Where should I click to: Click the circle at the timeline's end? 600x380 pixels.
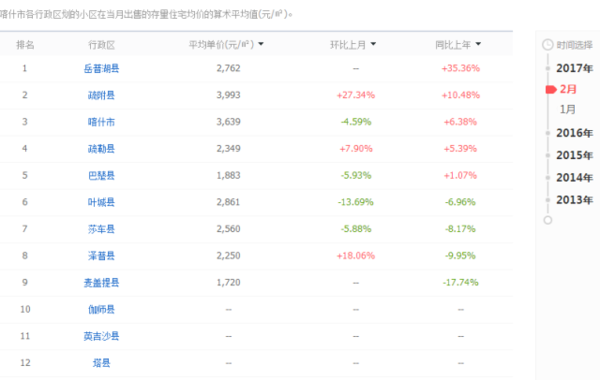point(548,220)
